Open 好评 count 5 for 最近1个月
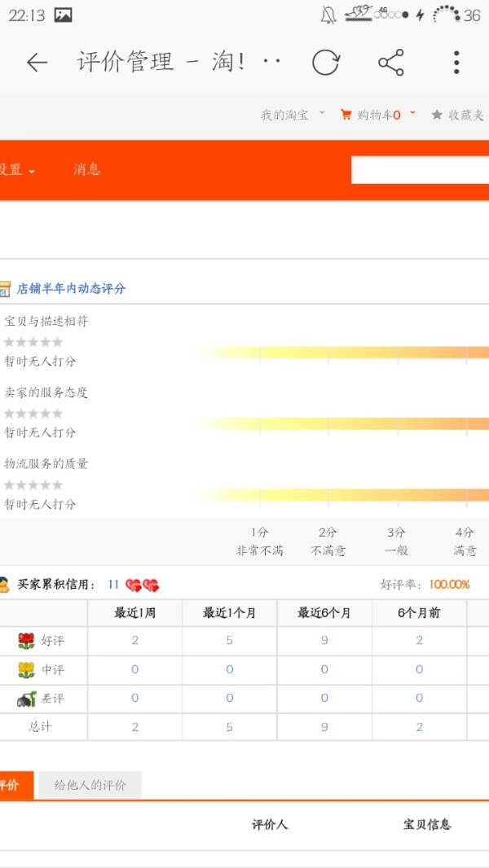Screen dimensions: 489x868 [x=229, y=641]
